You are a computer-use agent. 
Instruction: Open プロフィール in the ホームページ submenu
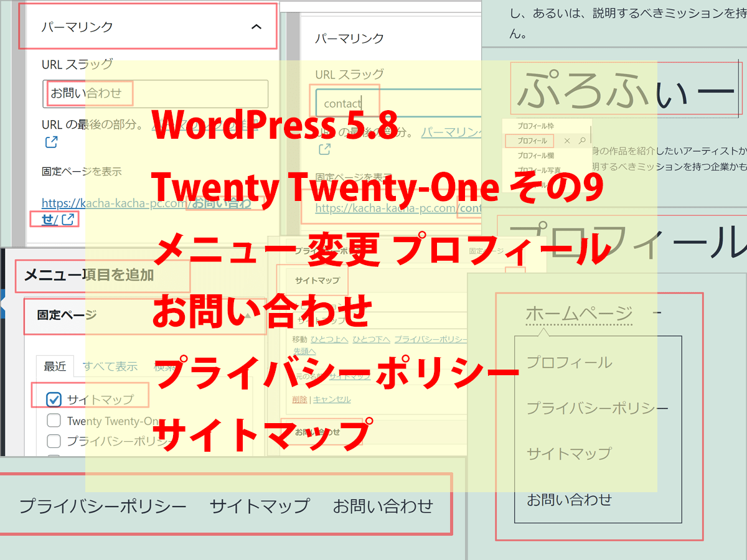tap(570, 362)
